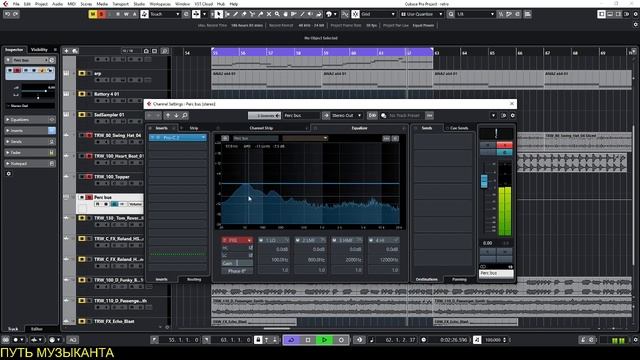Switch to the Panning tab in Channel Settings
This screenshot has height=360, width=640.
pos(459,280)
